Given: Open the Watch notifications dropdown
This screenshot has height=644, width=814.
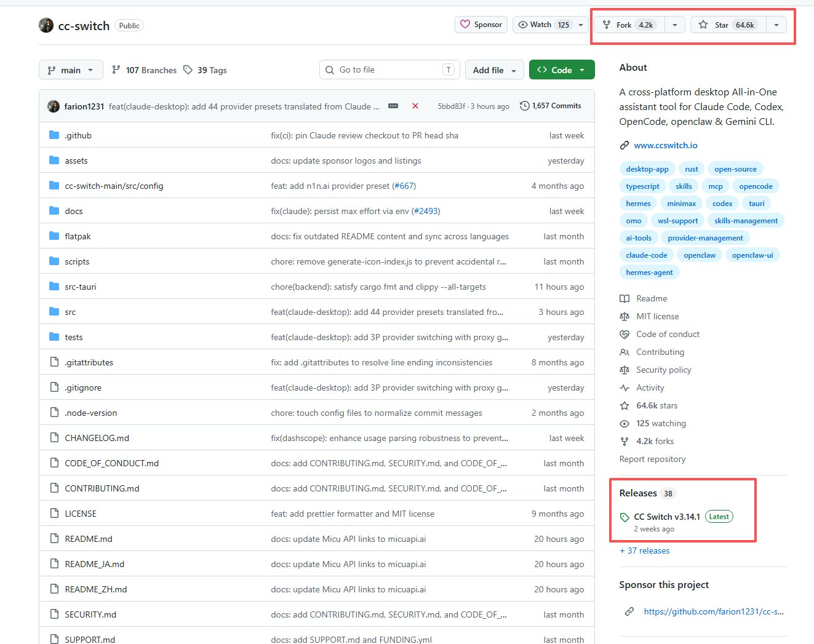Looking at the screenshot, I should coord(550,25).
